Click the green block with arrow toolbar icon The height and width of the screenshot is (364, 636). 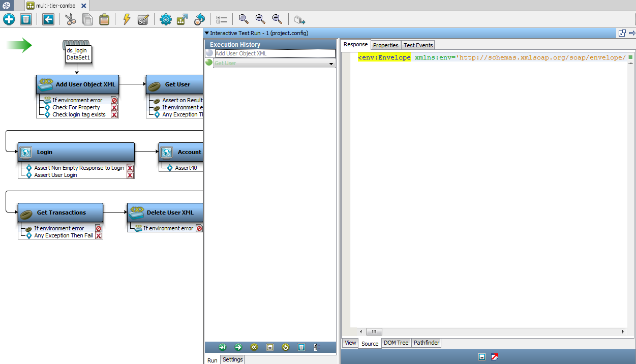(x=183, y=19)
